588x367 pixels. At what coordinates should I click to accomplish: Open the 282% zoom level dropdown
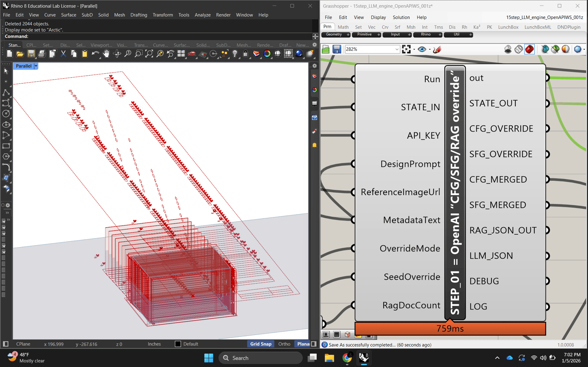pos(396,49)
